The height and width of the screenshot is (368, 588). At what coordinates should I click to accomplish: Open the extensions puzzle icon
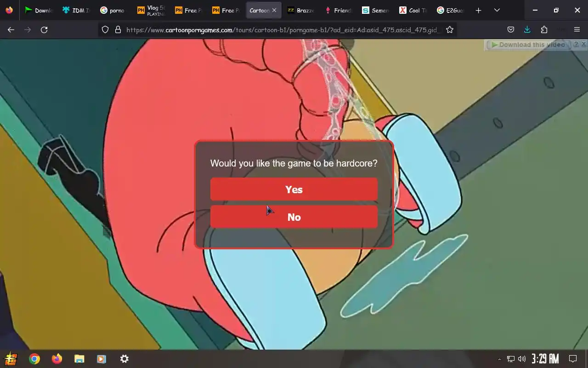(544, 29)
